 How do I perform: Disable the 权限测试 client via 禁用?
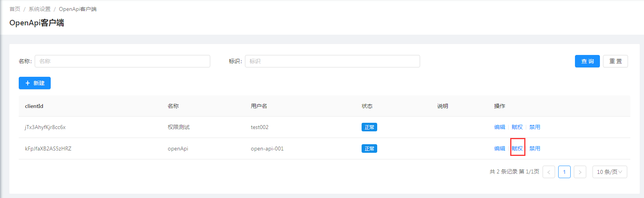534,127
